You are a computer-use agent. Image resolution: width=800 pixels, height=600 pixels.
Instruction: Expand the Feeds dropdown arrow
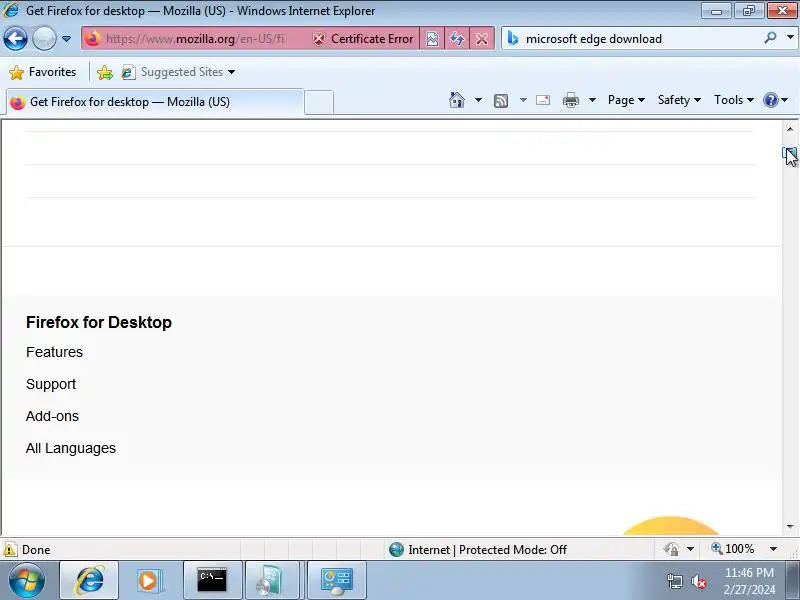point(523,100)
